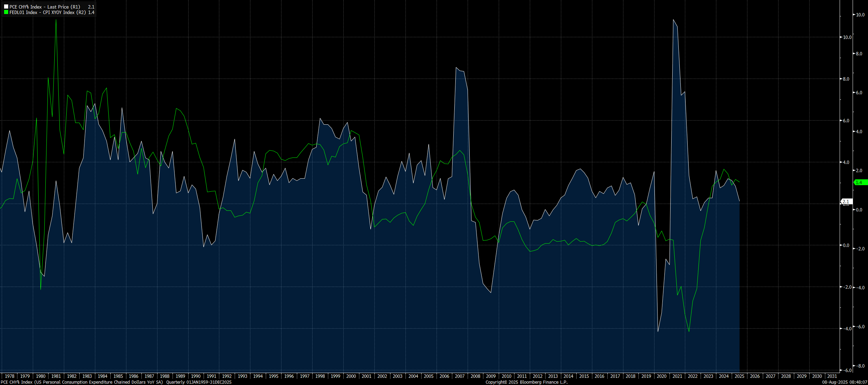Click the 1.4 value in the legend
This screenshot has height=385, width=868.
point(91,12)
